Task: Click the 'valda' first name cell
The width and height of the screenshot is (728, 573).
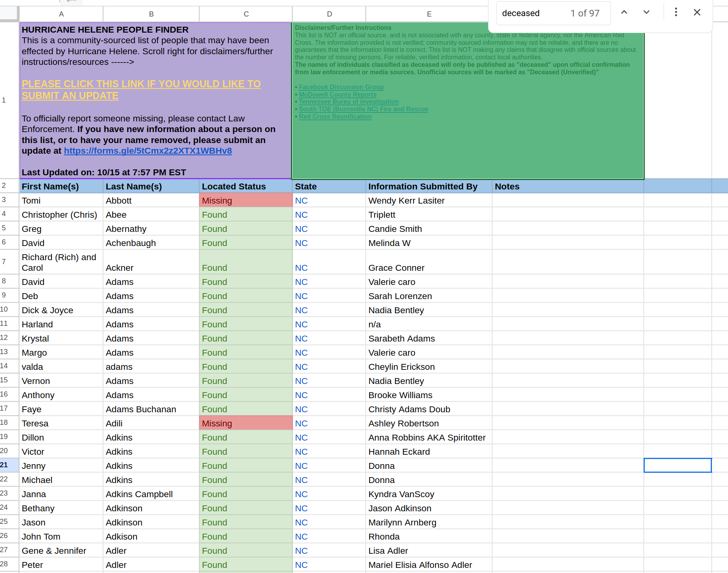Action: [61, 367]
